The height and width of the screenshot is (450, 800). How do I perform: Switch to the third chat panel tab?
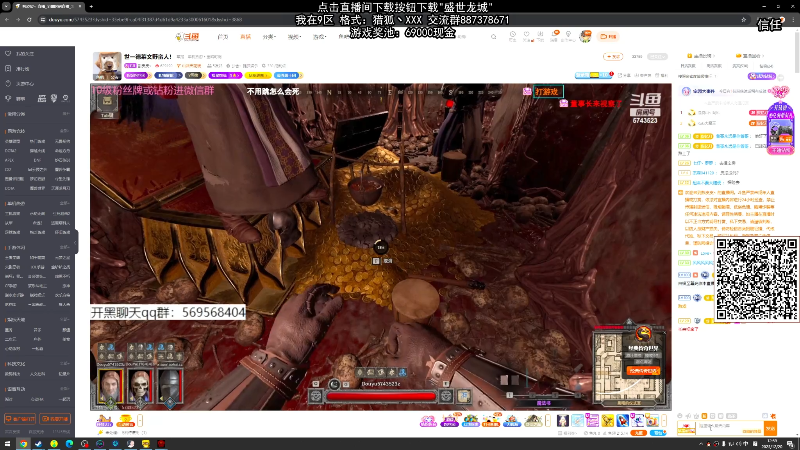[740, 66]
